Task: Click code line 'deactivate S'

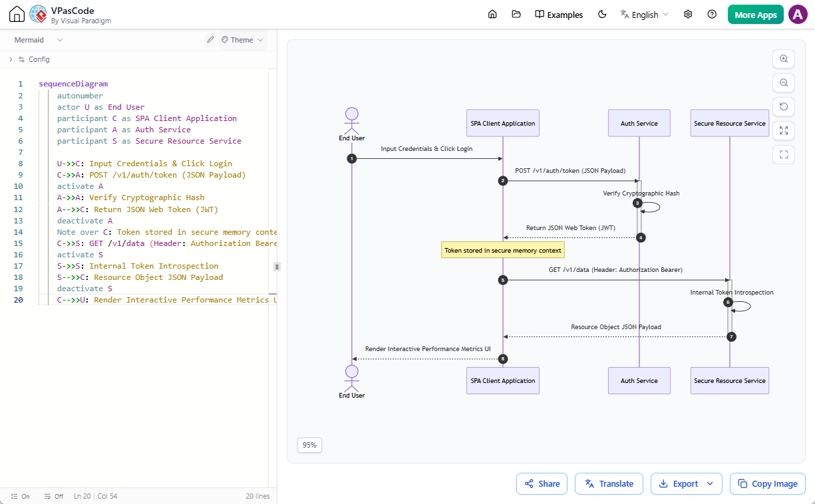Action: coord(84,289)
